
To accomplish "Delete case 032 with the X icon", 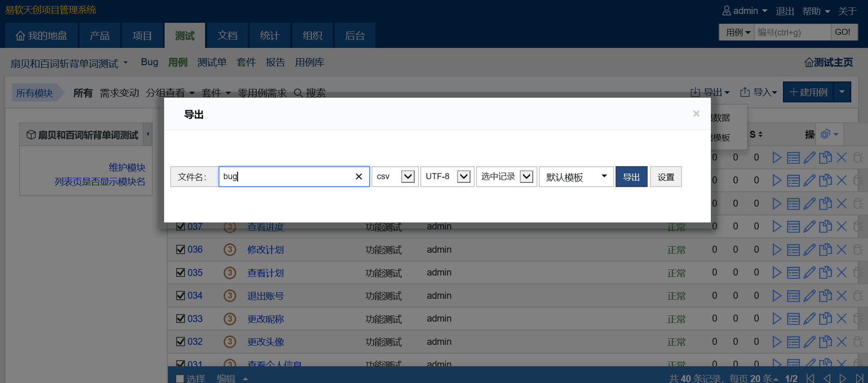I will click(841, 342).
